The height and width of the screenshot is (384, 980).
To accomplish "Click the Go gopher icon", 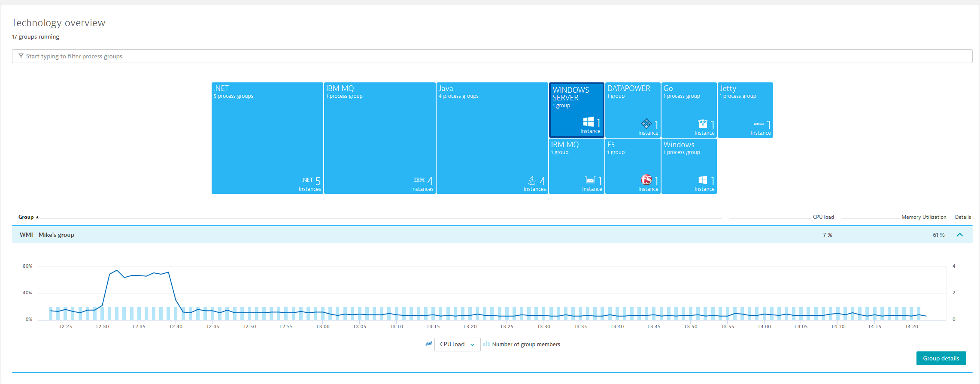I will click(703, 124).
